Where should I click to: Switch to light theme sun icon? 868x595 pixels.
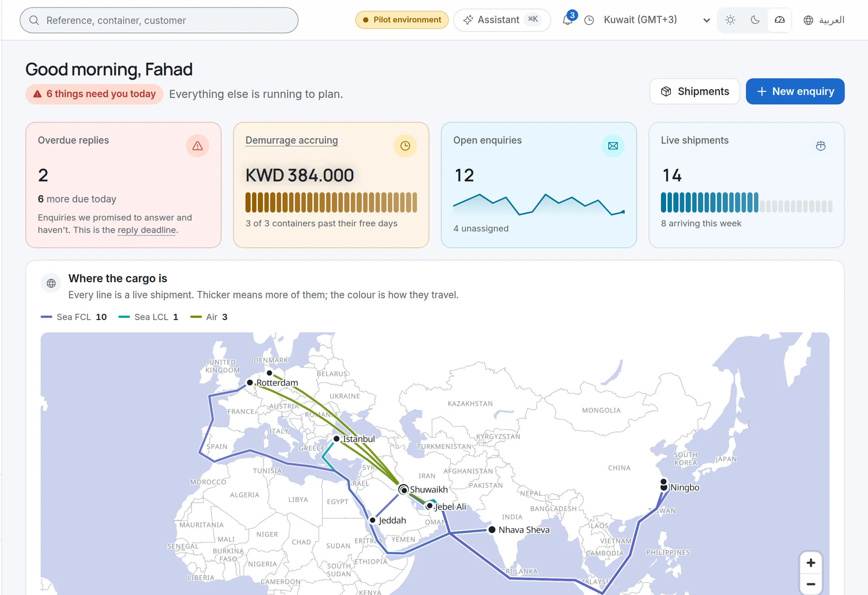click(x=730, y=20)
